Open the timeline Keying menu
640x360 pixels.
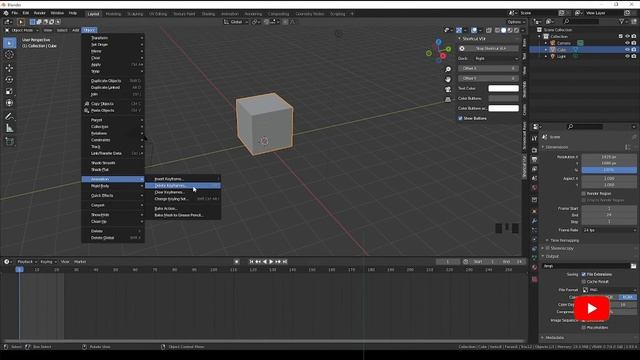[x=48, y=262]
